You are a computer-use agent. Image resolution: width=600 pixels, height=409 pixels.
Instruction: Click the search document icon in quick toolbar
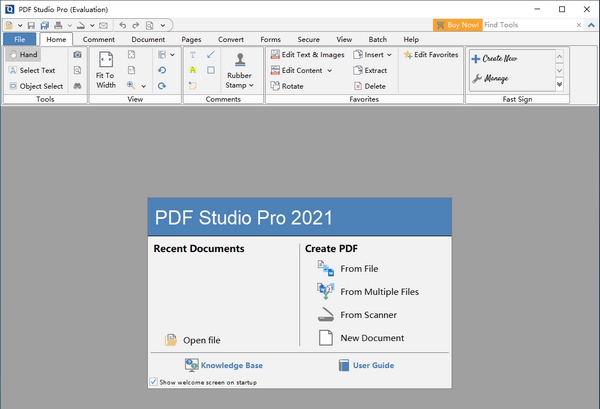coord(149,25)
